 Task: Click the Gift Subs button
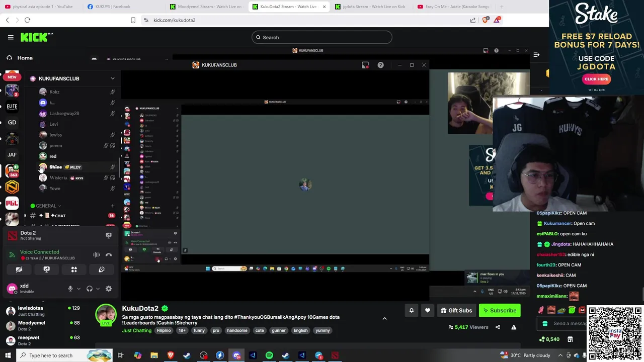(456, 311)
